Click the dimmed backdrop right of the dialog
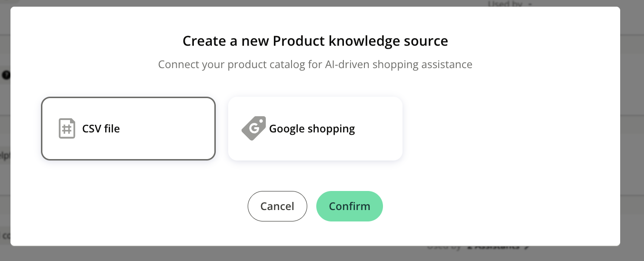644x261 pixels. coord(632,129)
